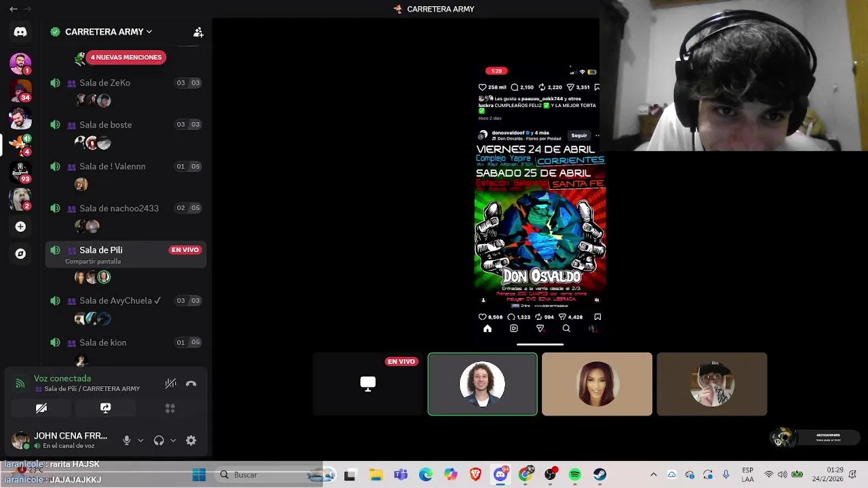Toggle noise suppression icon in voice panel
Image resolution: width=868 pixels, height=488 pixels.
[x=170, y=384]
